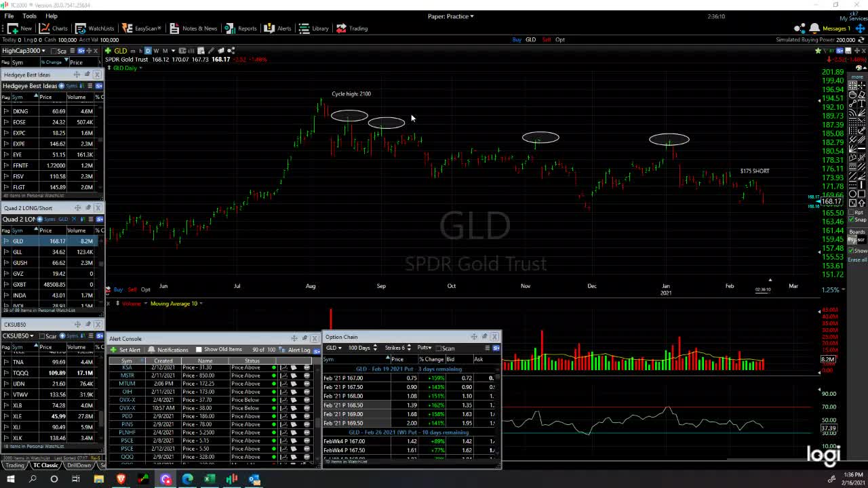Open timeframe dropdown arrow next to M
Image resolution: width=868 pixels, height=488 pixels.
[x=173, y=51]
